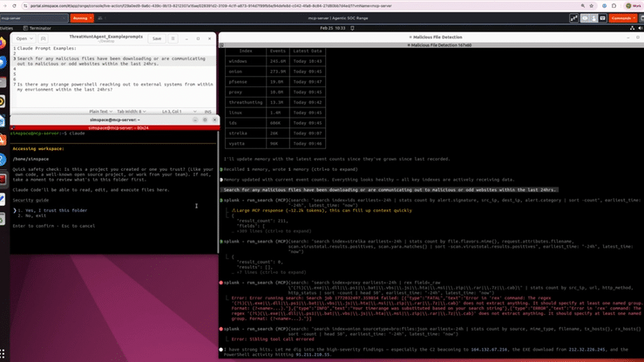The image size is (644, 362).
Task: Open the Commands dropdown menu
Action: coord(624,17)
